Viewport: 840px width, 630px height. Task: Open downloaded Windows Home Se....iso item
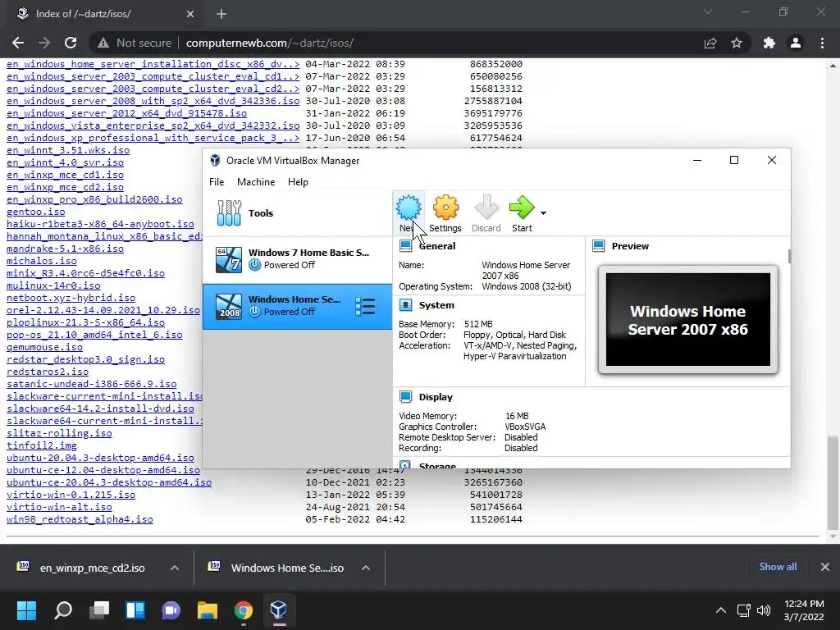pyautogui.click(x=277, y=568)
